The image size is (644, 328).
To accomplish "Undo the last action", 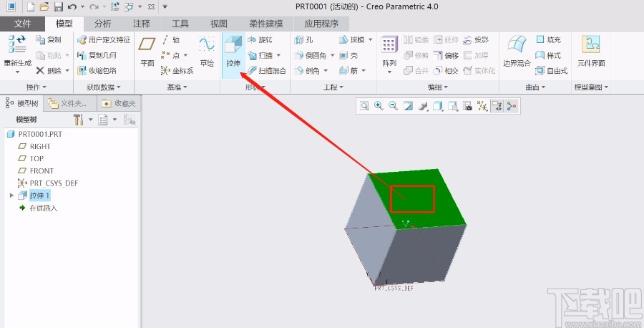I will pos(72,6).
